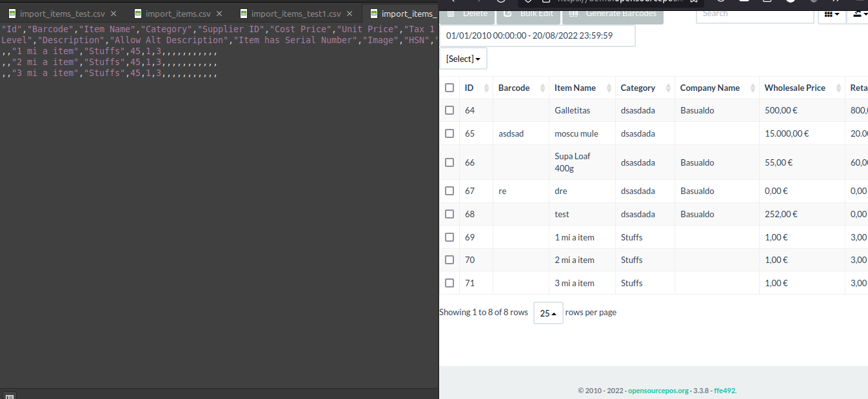Open the [Select] dropdown
The image size is (868, 399).
[x=463, y=58]
